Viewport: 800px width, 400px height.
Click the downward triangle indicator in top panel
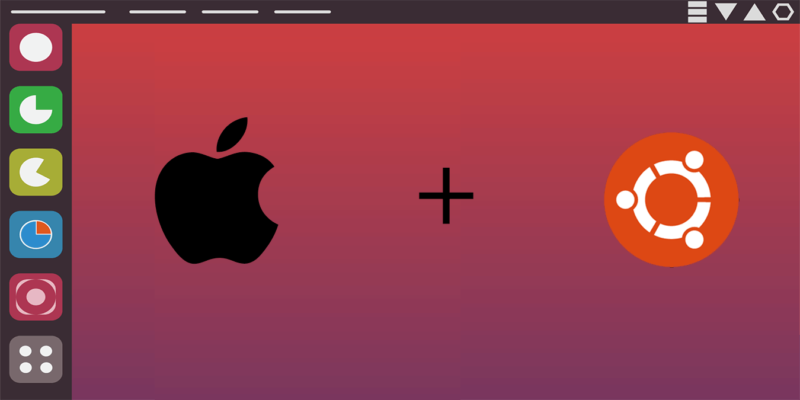(726, 12)
